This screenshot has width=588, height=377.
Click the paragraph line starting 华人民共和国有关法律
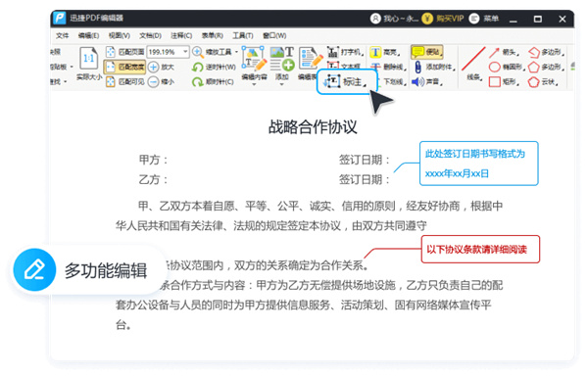point(271,225)
